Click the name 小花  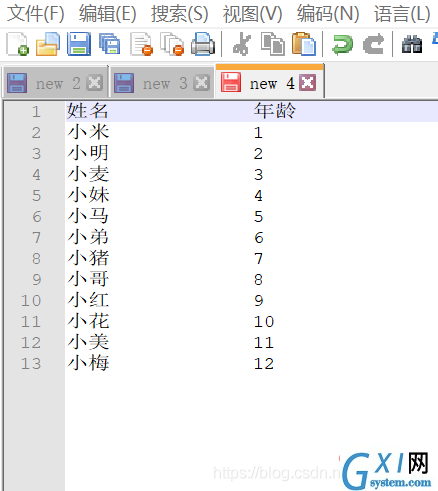coord(88,321)
